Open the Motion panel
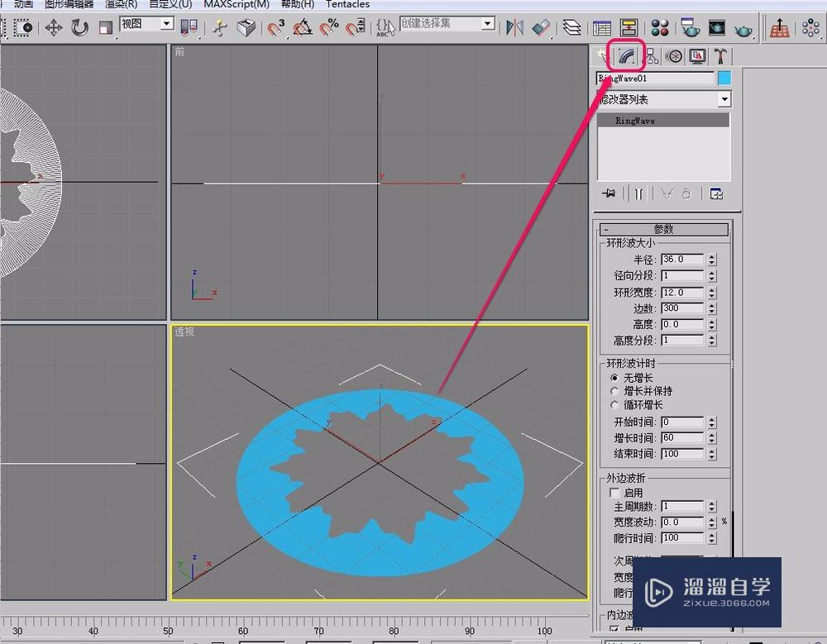Screen dimensions: 827x644 (674, 55)
